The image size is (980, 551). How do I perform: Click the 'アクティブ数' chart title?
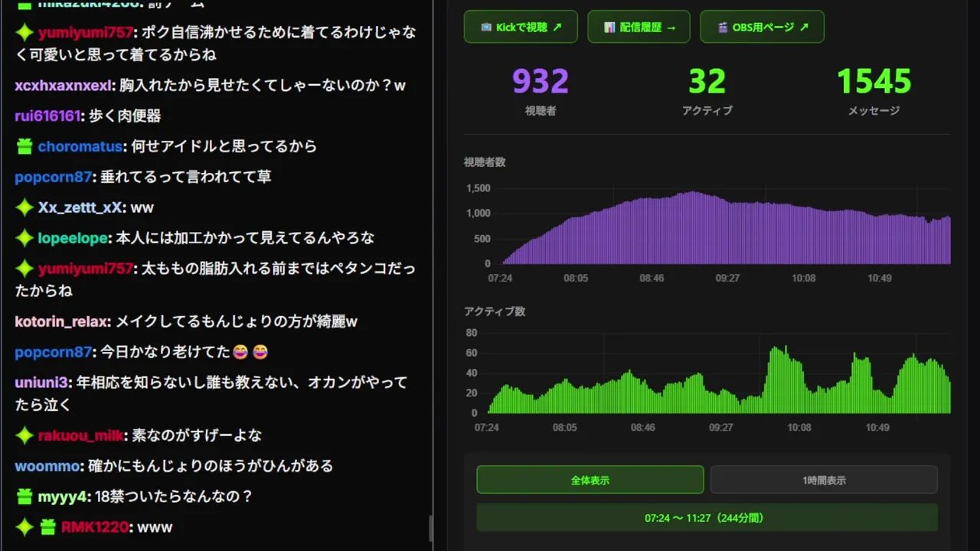tap(495, 311)
